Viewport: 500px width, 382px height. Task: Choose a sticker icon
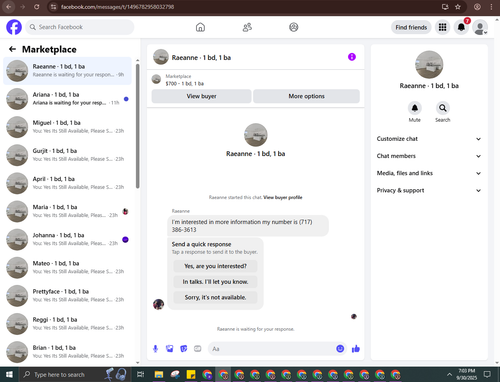click(x=184, y=349)
